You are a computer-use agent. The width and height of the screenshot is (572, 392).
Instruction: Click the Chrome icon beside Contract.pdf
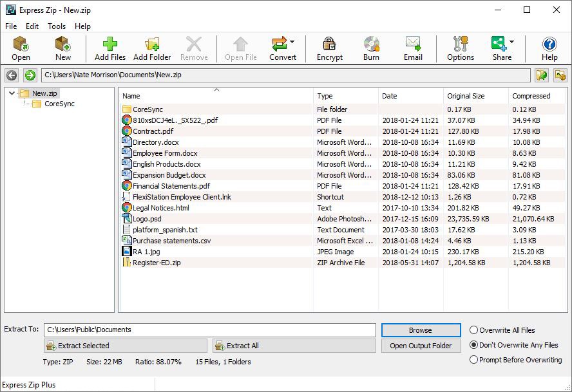coord(127,131)
